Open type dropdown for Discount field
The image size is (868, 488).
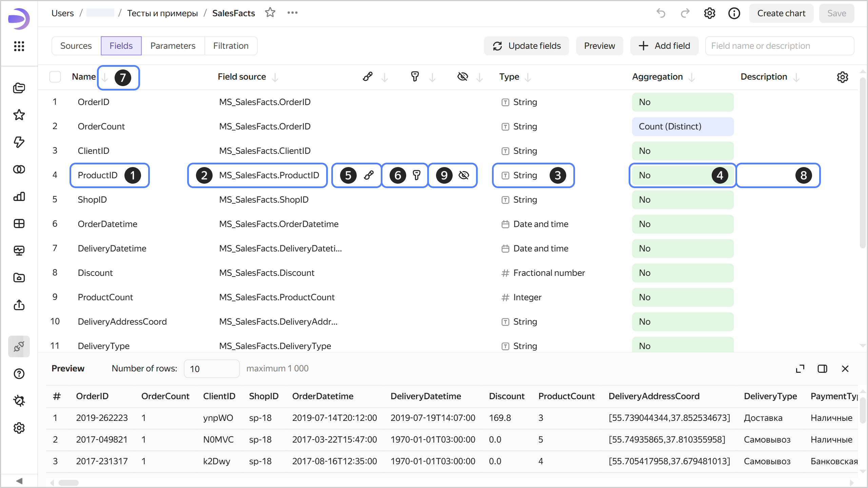[x=549, y=273]
